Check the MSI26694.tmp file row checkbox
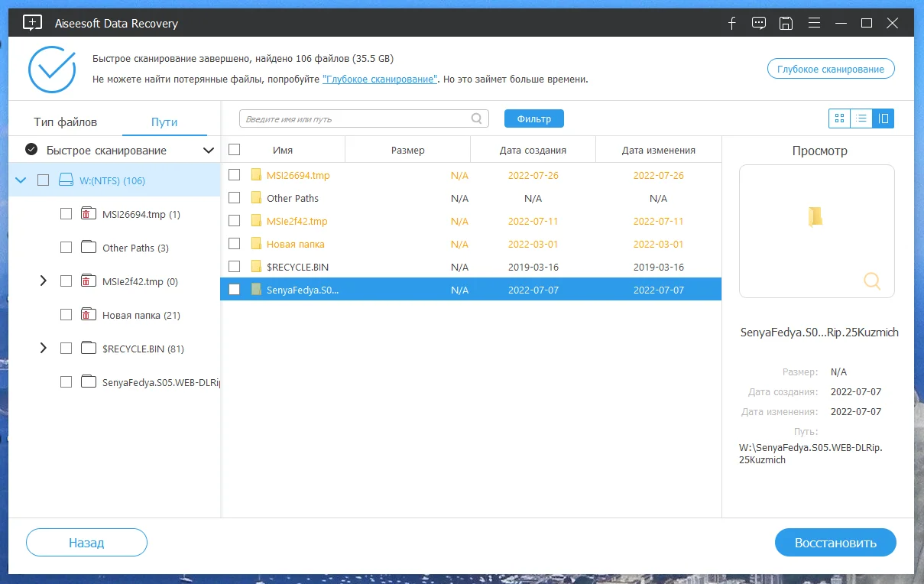 (235, 175)
